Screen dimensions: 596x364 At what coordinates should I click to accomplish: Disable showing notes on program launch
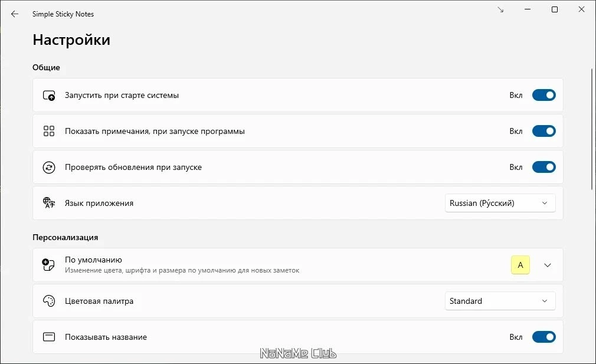[543, 131]
